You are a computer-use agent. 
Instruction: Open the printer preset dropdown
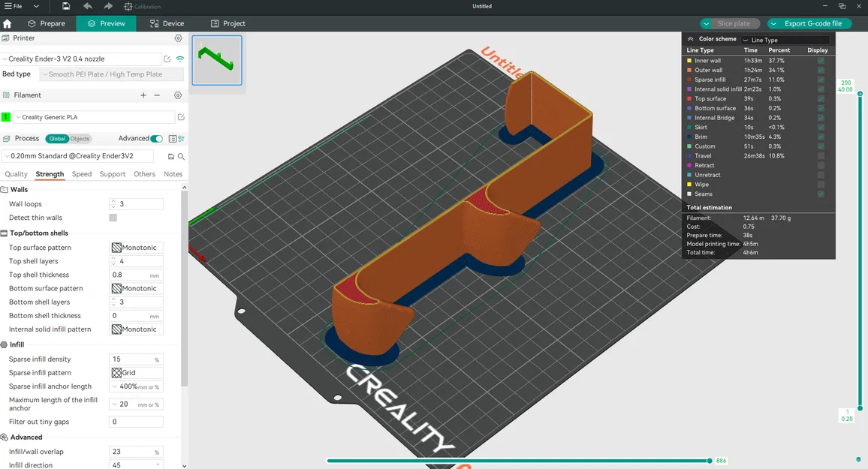point(81,59)
